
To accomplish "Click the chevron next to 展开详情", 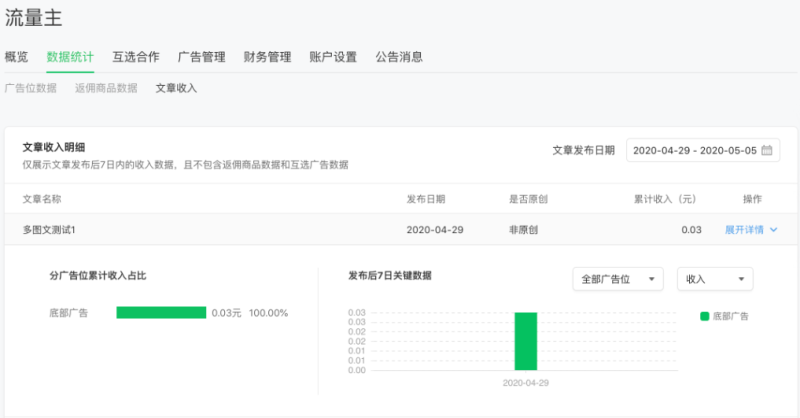I will pos(773,230).
